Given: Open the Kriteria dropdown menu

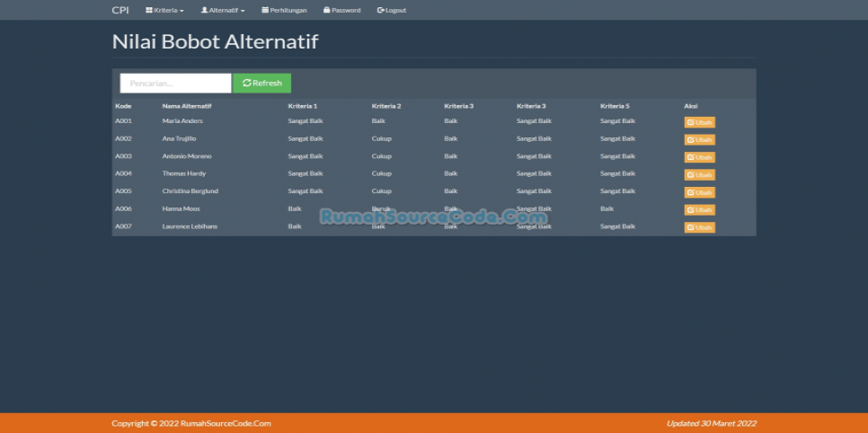Looking at the screenshot, I should 164,10.
